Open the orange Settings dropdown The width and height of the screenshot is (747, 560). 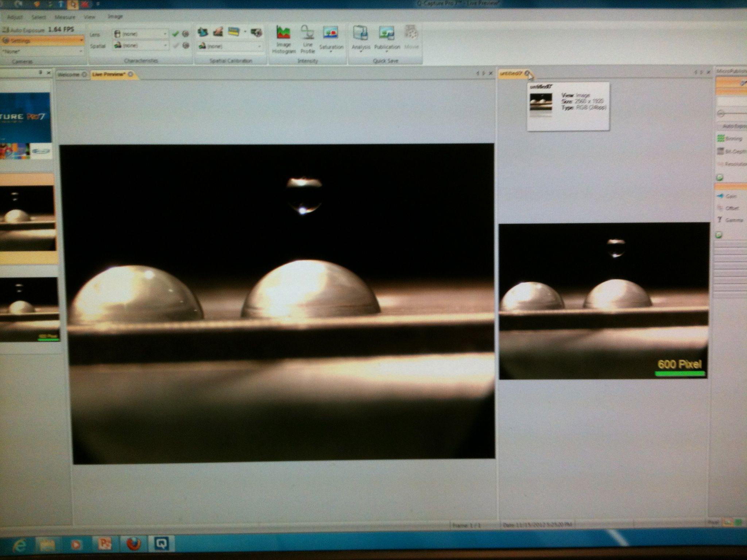click(x=43, y=40)
